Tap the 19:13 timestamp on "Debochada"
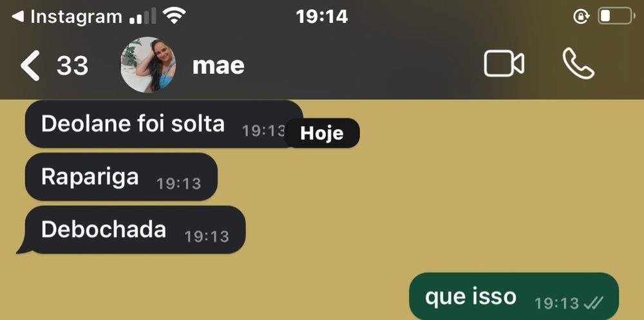Image resolution: width=644 pixels, height=320 pixels. [x=207, y=236]
